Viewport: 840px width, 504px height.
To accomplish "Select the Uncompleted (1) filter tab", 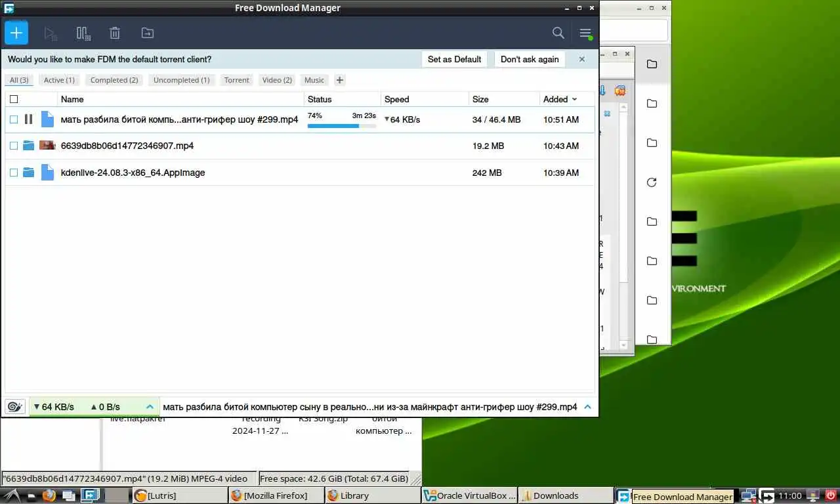I will click(181, 80).
